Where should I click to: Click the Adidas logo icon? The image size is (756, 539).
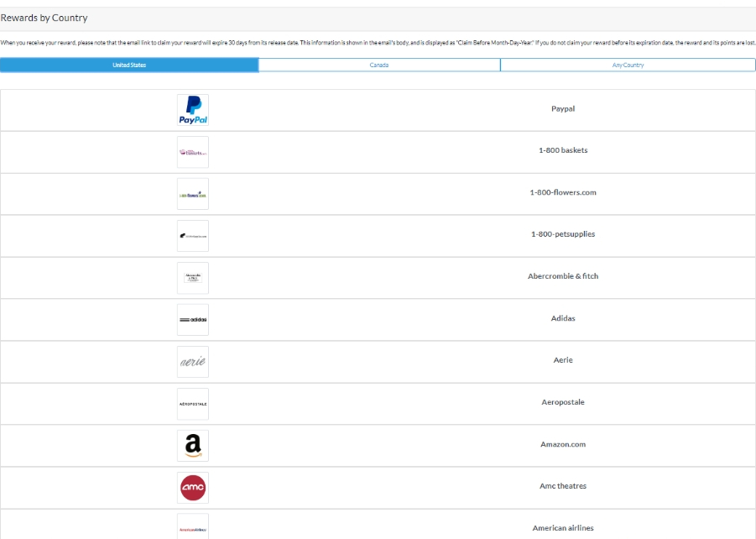(x=193, y=320)
